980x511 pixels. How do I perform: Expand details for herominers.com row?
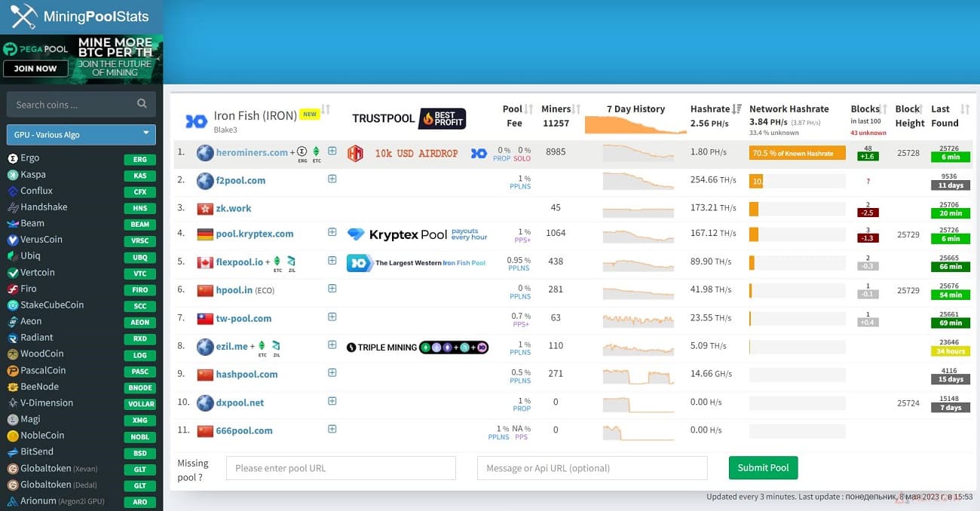pos(332,151)
